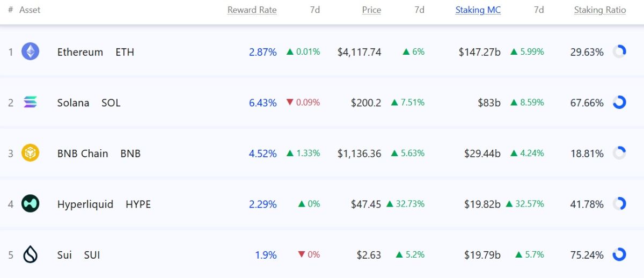Sort by the Staking Ratio column header

tap(600, 10)
